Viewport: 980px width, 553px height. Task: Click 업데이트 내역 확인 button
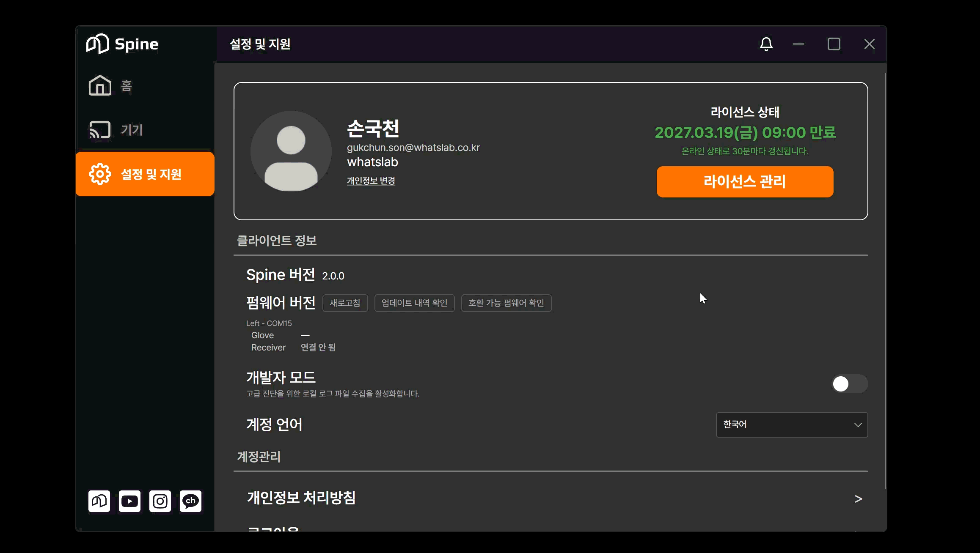coord(414,303)
